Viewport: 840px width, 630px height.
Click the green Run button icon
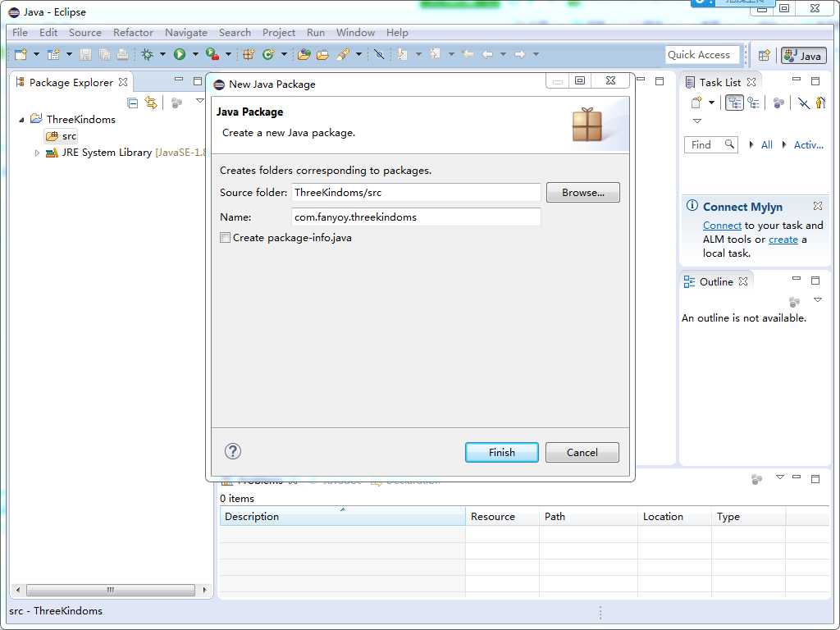pos(180,54)
